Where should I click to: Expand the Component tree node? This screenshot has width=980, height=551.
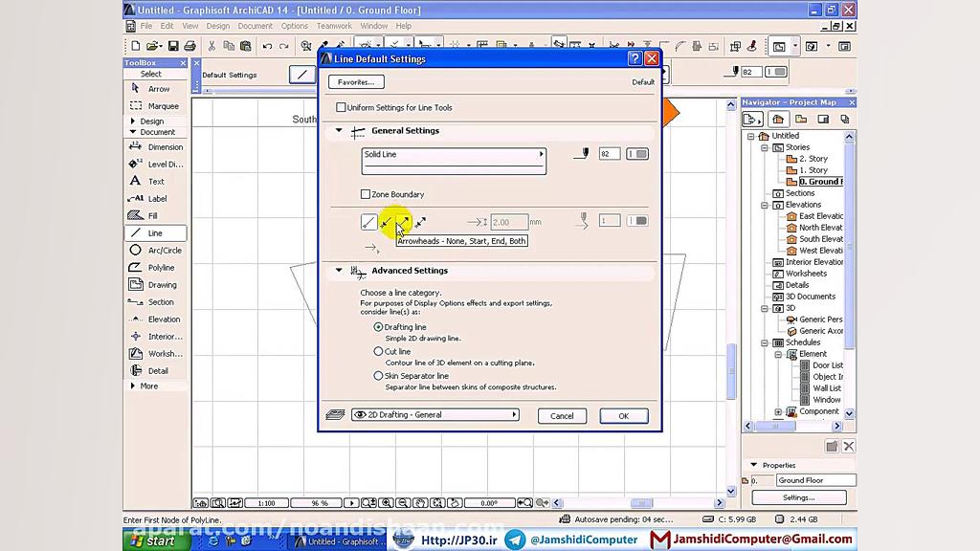click(x=778, y=411)
